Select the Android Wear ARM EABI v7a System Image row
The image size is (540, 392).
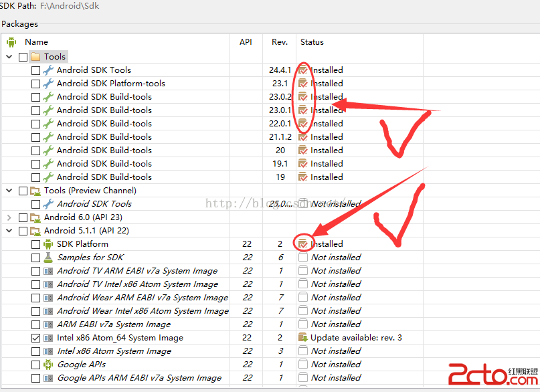pos(212,298)
